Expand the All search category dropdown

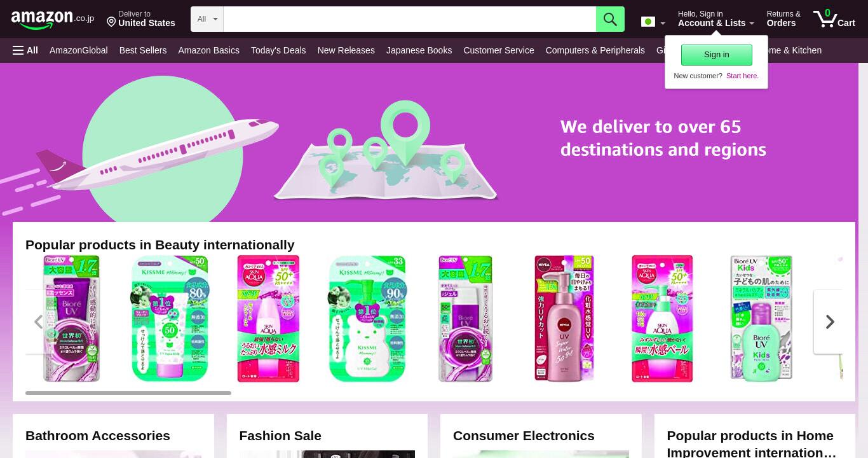click(207, 19)
